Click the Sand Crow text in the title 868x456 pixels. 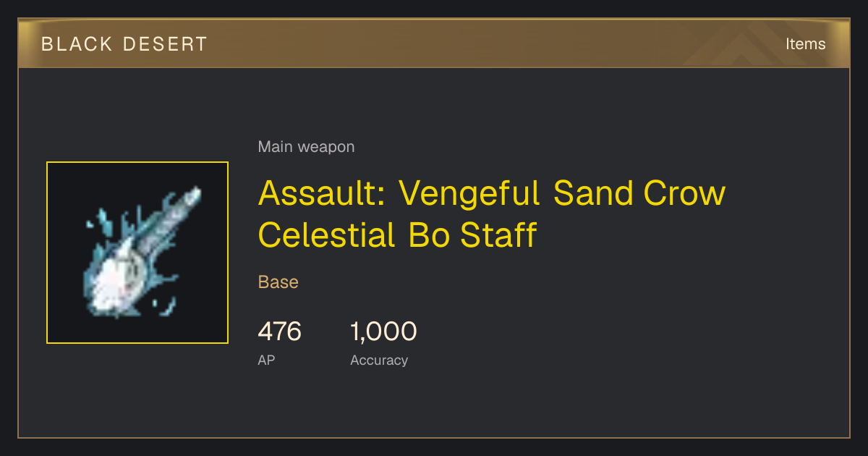coord(639,193)
